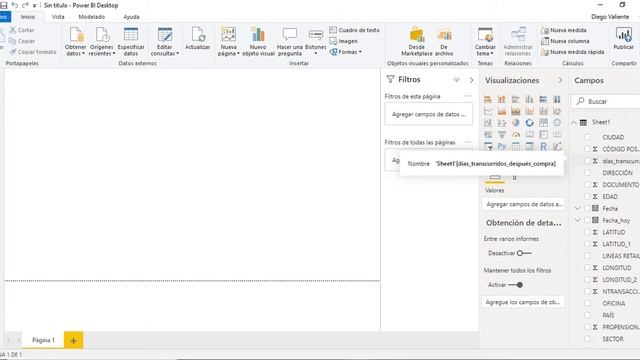
Task: Click the Imagen insert button
Action: point(343,41)
